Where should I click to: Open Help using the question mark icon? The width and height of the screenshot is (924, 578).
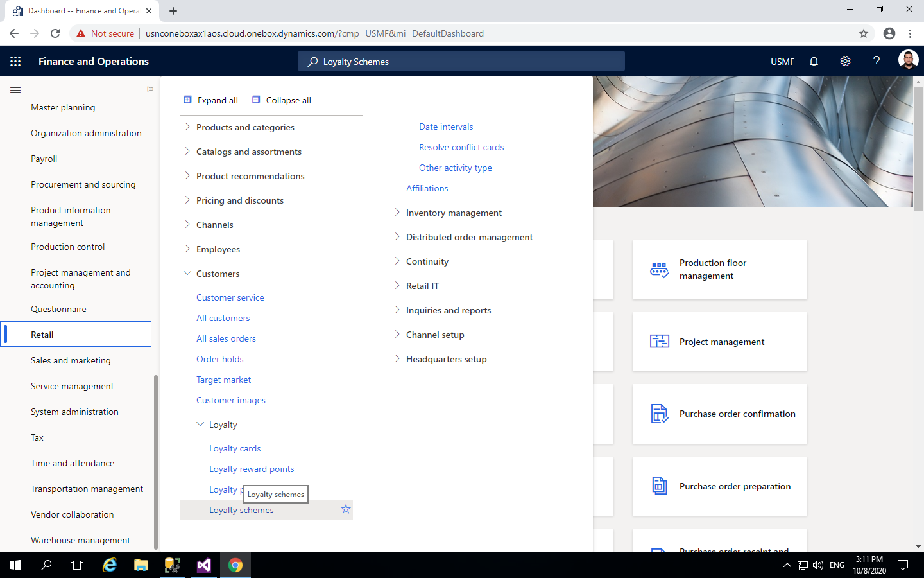(x=877, y=61)
